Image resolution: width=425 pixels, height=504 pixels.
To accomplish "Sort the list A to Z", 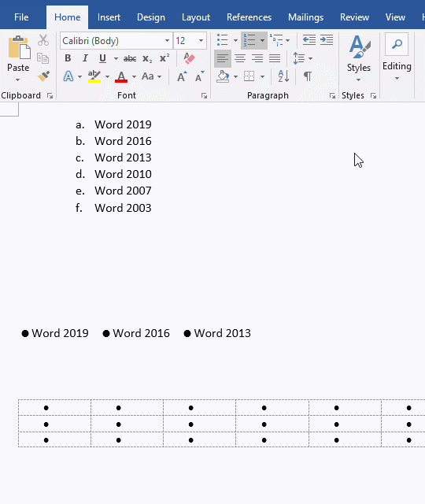I will click(283, 76).
